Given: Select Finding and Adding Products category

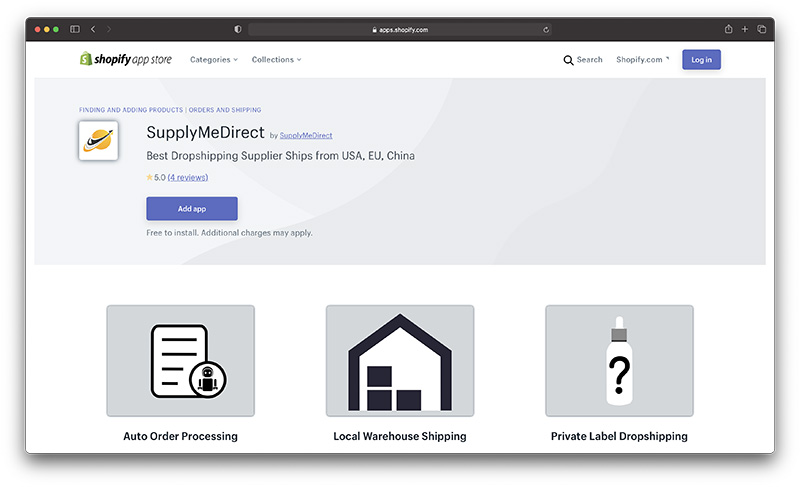Looking at the screenshot, I should (x=131, y=110).
